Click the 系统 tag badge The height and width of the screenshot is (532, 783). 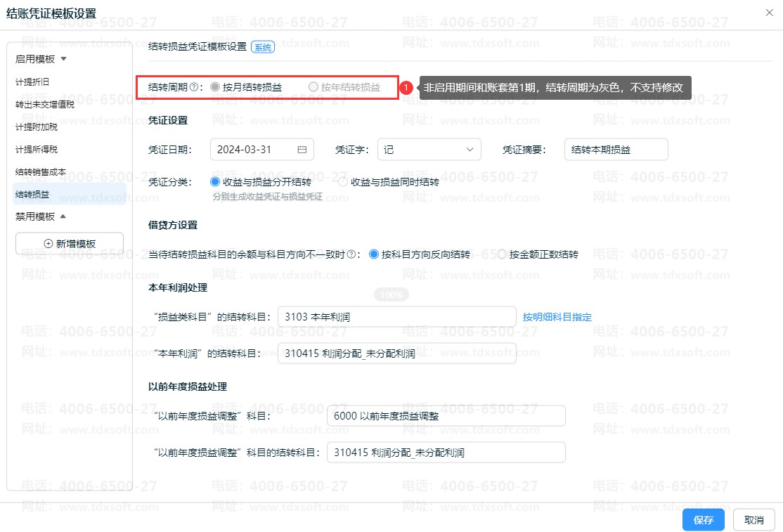[x=263, y=48]
